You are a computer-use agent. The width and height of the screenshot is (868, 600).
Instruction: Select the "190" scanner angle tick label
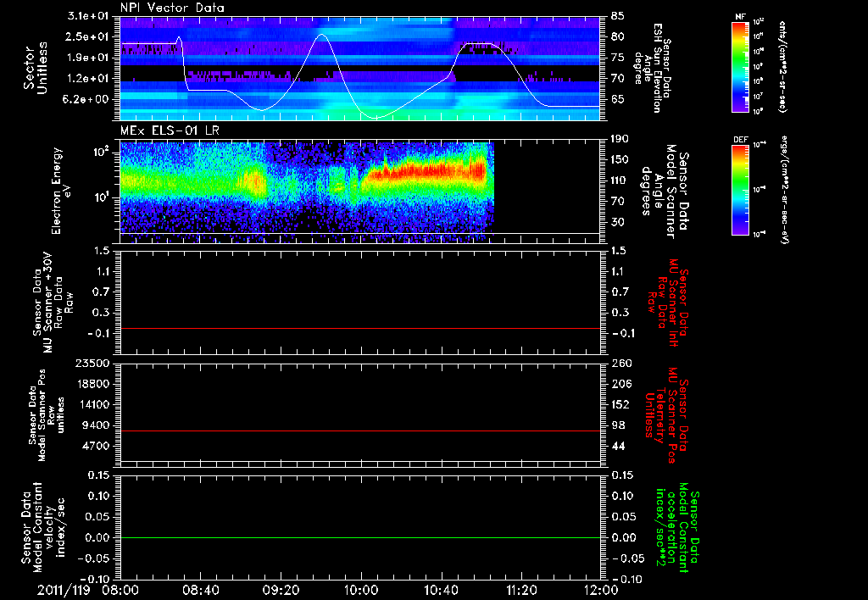(620, 139)
